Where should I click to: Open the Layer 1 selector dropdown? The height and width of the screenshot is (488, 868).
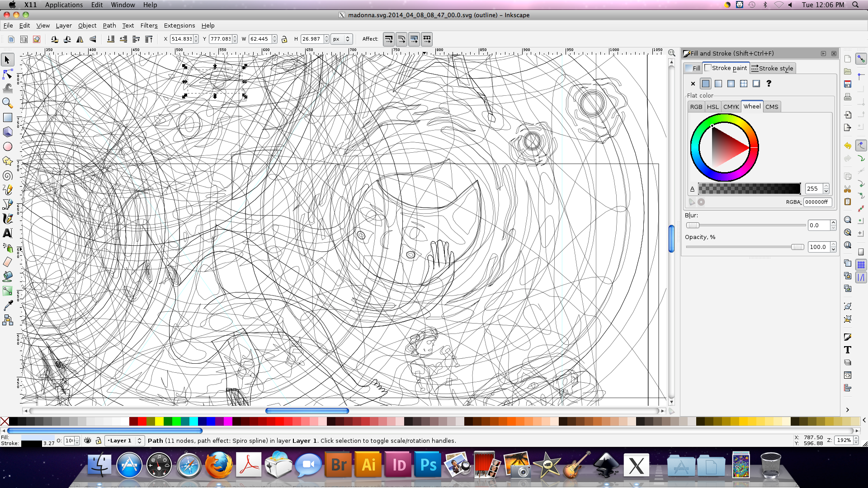click(125, 441)
